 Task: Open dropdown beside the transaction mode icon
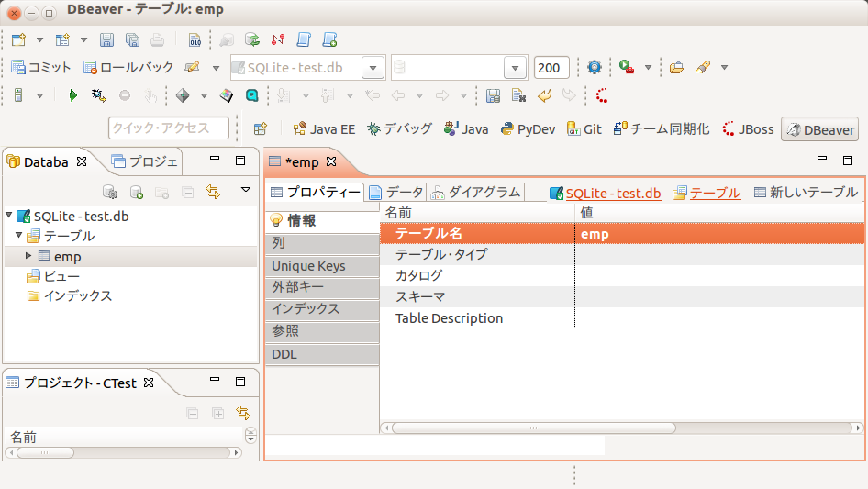point(216,68)
